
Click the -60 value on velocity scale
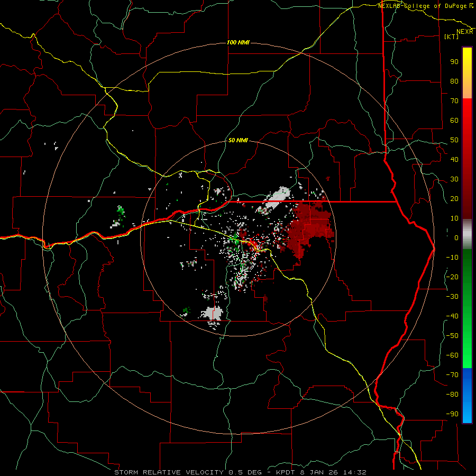[x=452, y=355]
